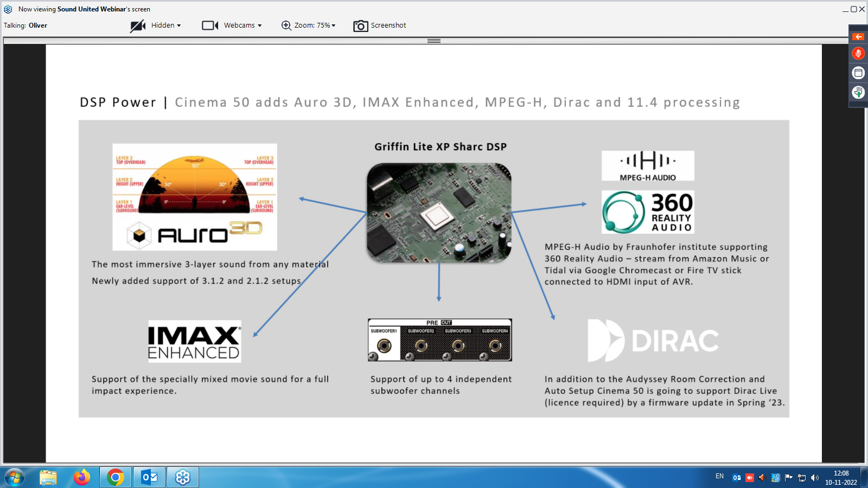Screen dimensions: 868x488
Task: Launch Firefox from the taskbar
Action: [82, 477]
